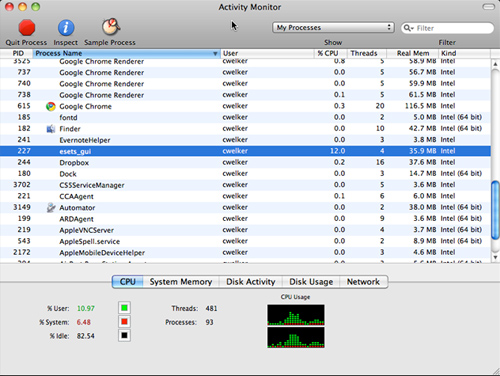This screenshot has width=500, height=376.
Task: Sort by the Threads column header
Action: [367, 53]
